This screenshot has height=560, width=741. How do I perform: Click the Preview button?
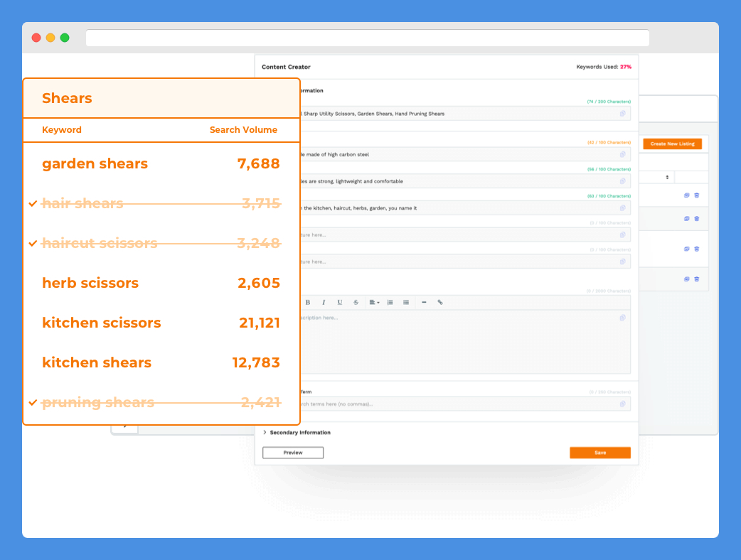tap(293, 453)
